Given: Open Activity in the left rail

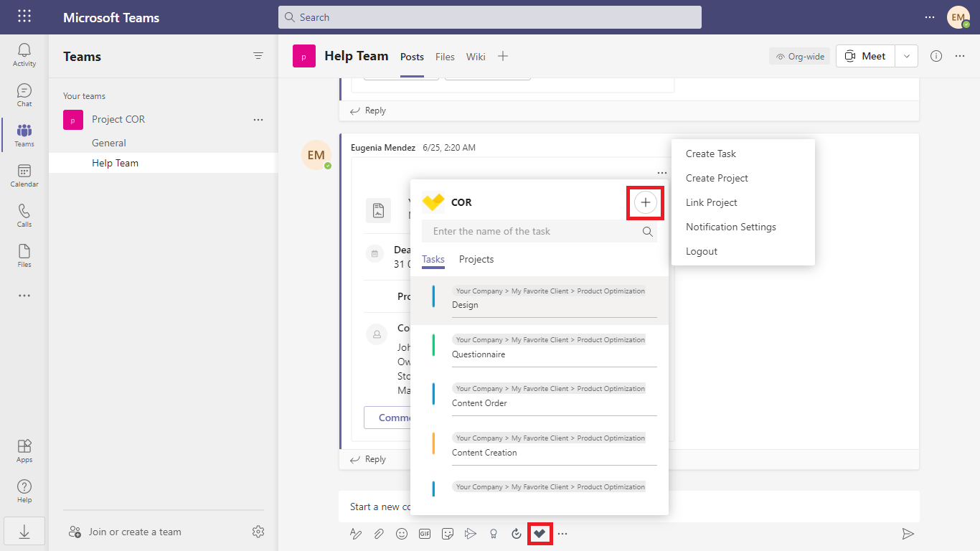Looking at the screenshot, I should (x=24, y=55).
